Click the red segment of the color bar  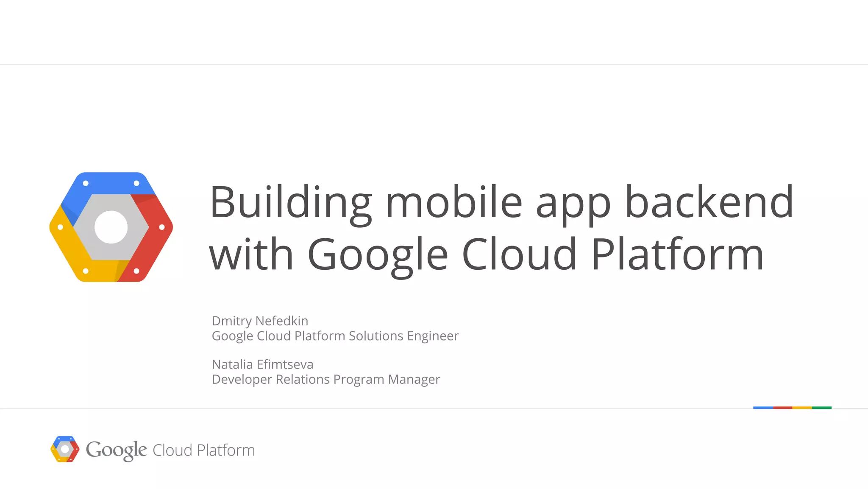[x=782, y=408]
